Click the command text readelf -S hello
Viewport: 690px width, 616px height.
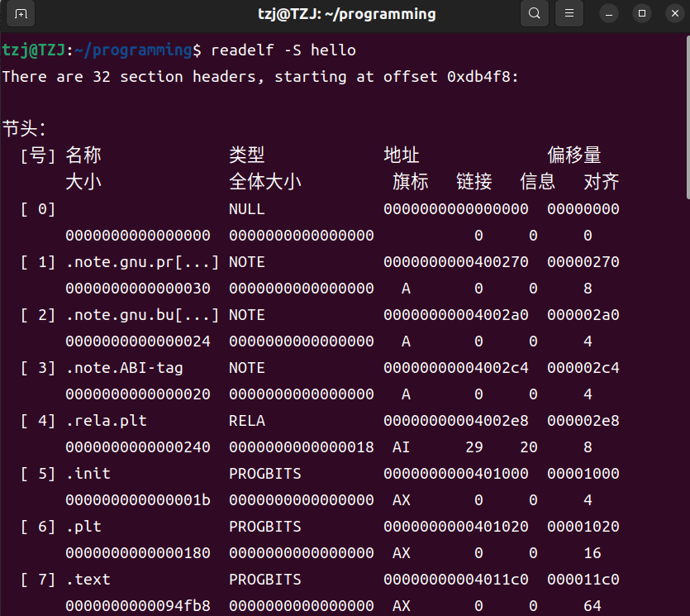283,50
